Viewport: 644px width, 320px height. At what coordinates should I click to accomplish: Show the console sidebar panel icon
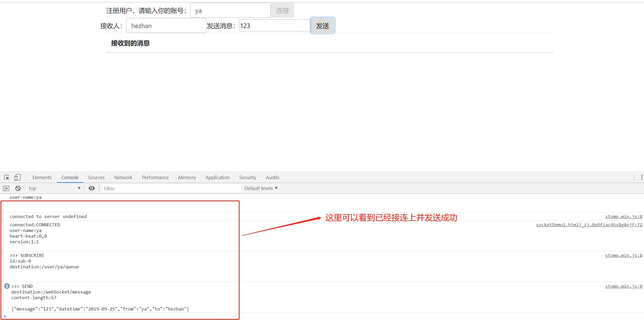coord(6,188)
